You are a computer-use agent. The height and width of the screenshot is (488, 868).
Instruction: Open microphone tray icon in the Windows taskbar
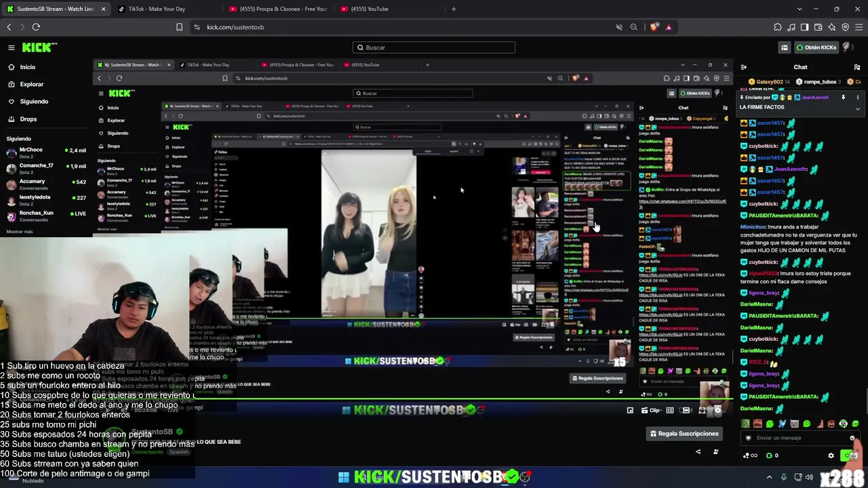[784, 477]
